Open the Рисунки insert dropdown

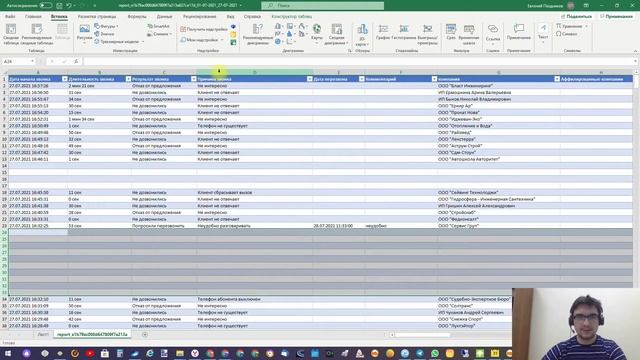click(x=84, y=33)
